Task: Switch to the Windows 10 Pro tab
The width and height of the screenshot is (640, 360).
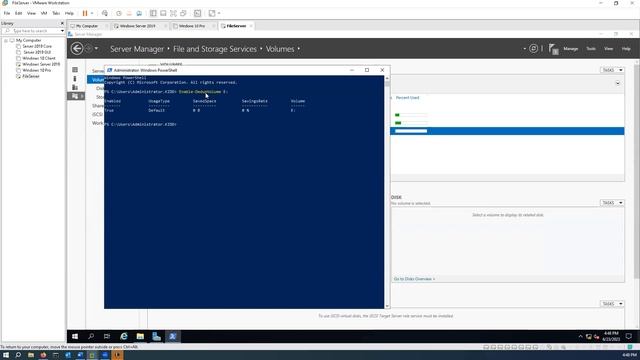Action: [x=191, y=26]
